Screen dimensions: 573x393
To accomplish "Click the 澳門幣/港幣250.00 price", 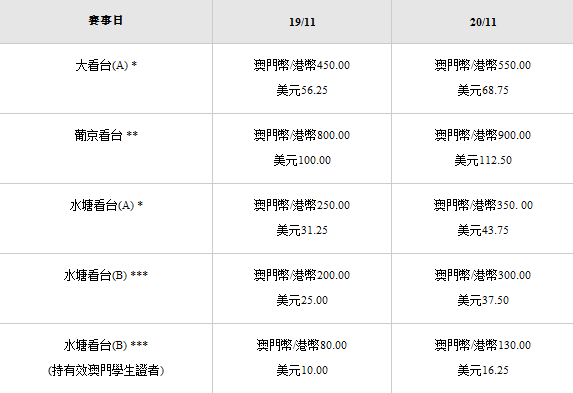I will (x=302, y=205).
